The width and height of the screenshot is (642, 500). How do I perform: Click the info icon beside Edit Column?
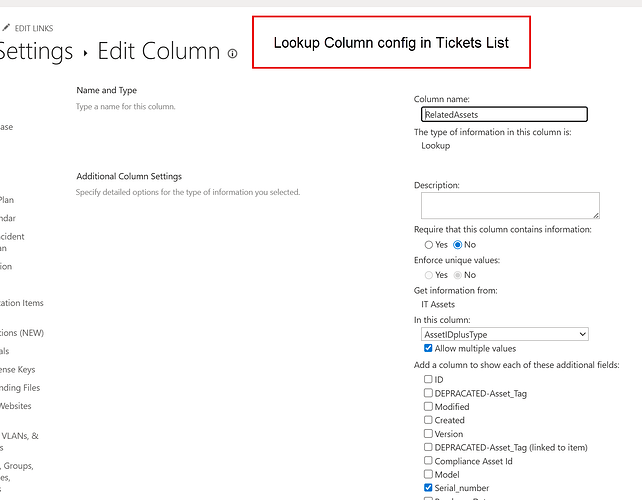(x=233, y=54)
